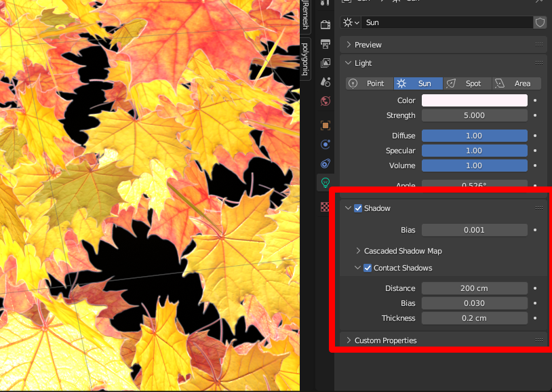Open the polygoniq sidebar tab
Viewport: 552px width, 392px height.
305,58
